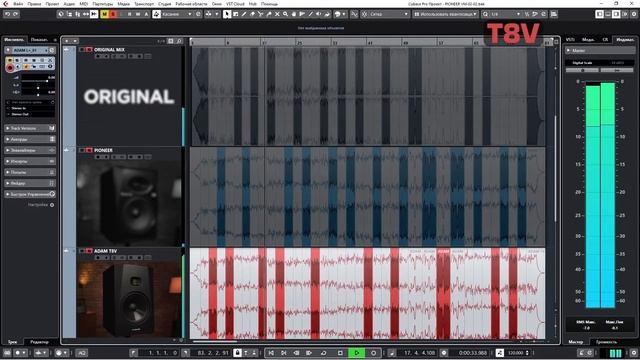
Task: Open the Транспорт menu
Action: point(144,4)
